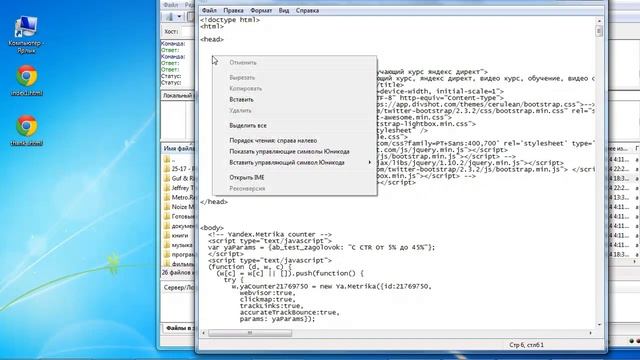Open the Вид menu in Notepad
The width and height of the screenshot is (640, 360).
[284, 11]
